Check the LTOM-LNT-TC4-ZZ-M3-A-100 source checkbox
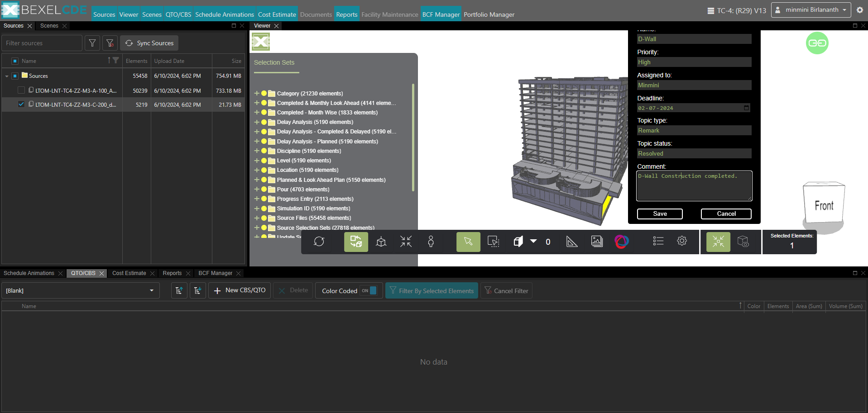This screenshot has height=413, width=868. (x=21, y=90)
